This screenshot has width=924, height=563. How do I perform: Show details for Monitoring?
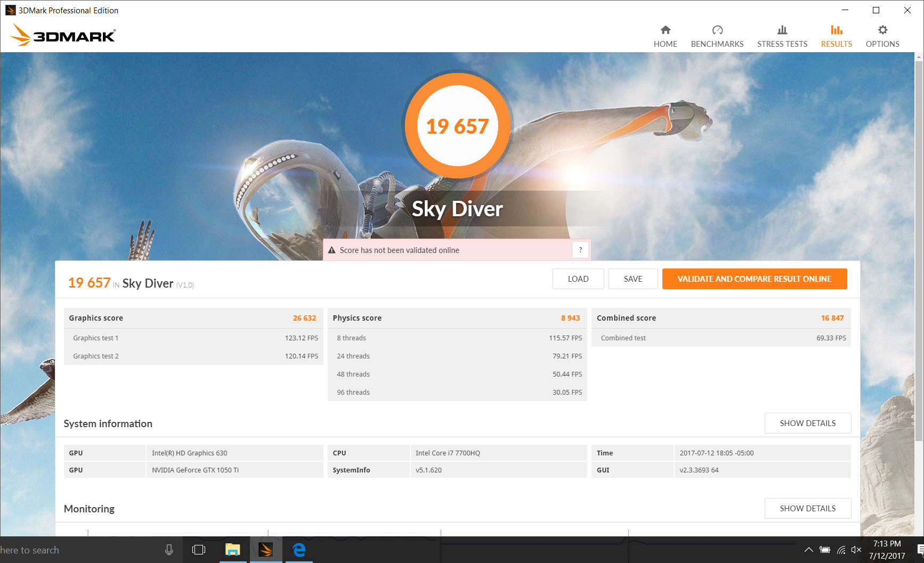tap(808, 508)
